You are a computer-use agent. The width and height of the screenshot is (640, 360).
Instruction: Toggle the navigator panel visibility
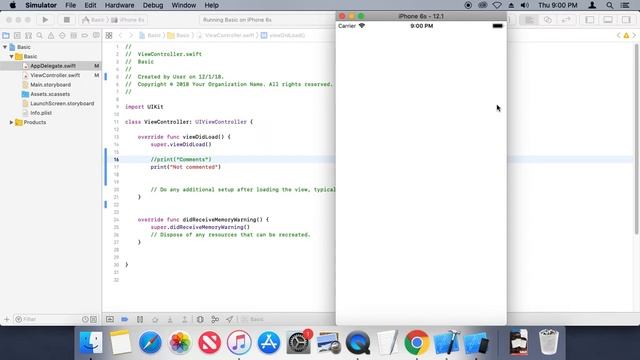pyautogui.click(x=589, y=20)
